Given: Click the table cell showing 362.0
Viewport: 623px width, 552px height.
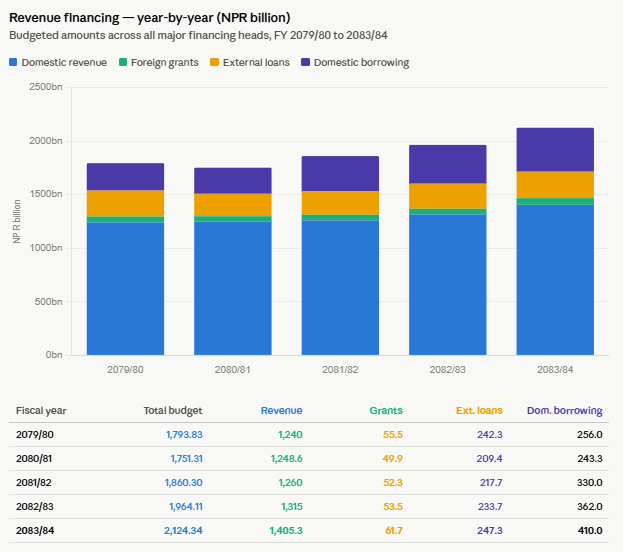Looking at the screenshot, I should [590, 507].
